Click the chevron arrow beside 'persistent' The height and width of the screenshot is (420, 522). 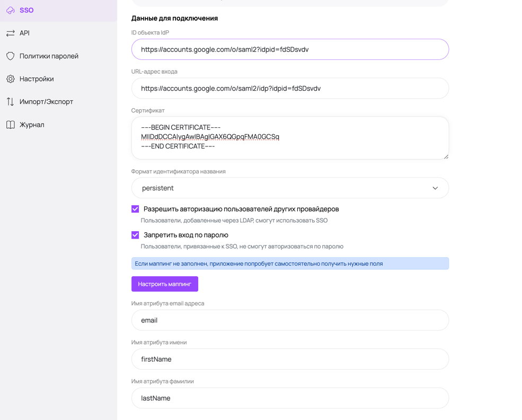(x=435, y=188)
